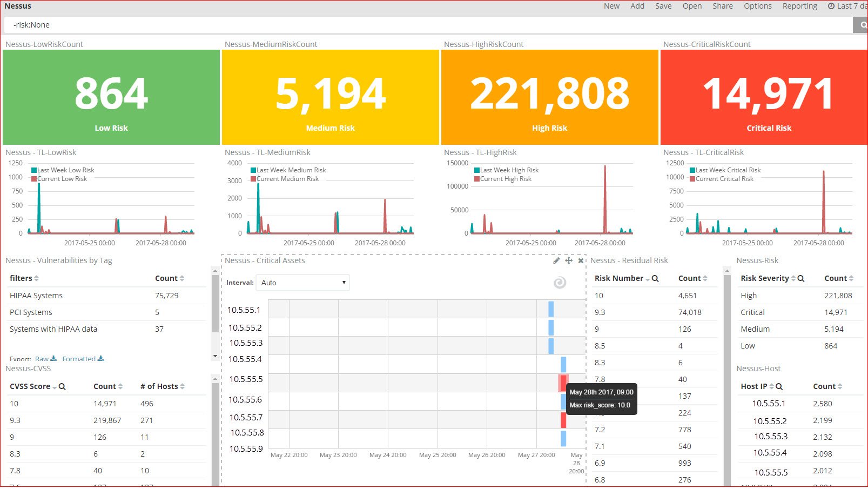Sort Nessus-Host Count column
868x489 pixels.
(840, 386)
